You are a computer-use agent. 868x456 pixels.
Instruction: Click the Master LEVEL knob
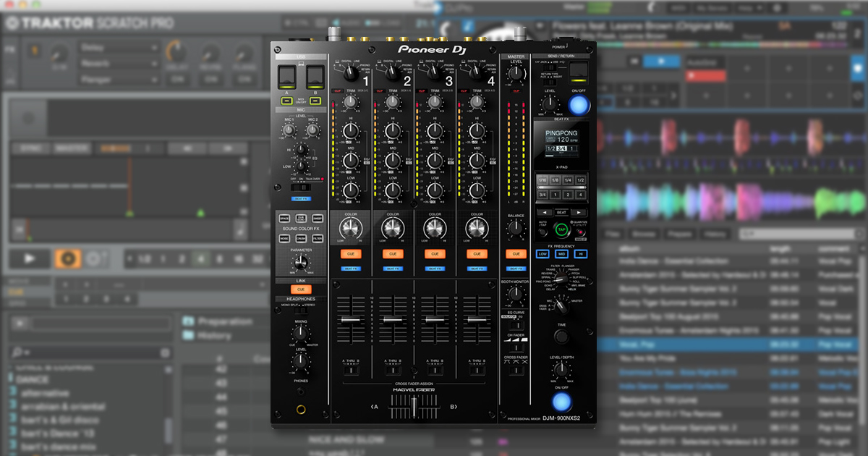(x=516, y=75)
